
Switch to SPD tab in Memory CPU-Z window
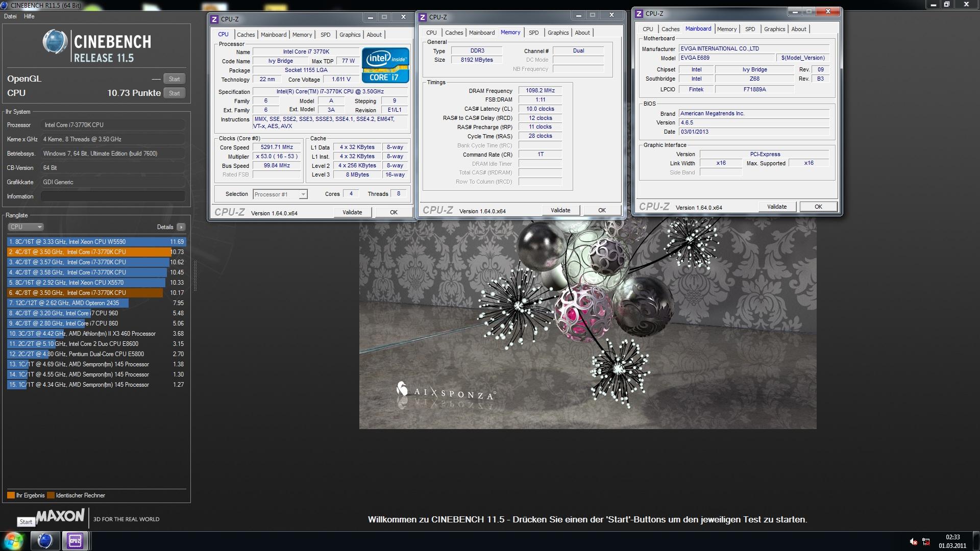533,33
